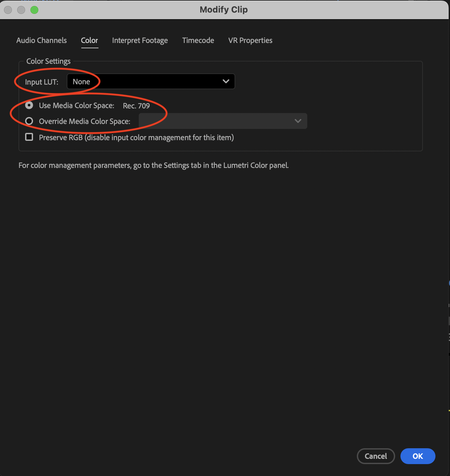Open the Input LUT dropdown showing None

pyautogui.click(x=151, y=82)
